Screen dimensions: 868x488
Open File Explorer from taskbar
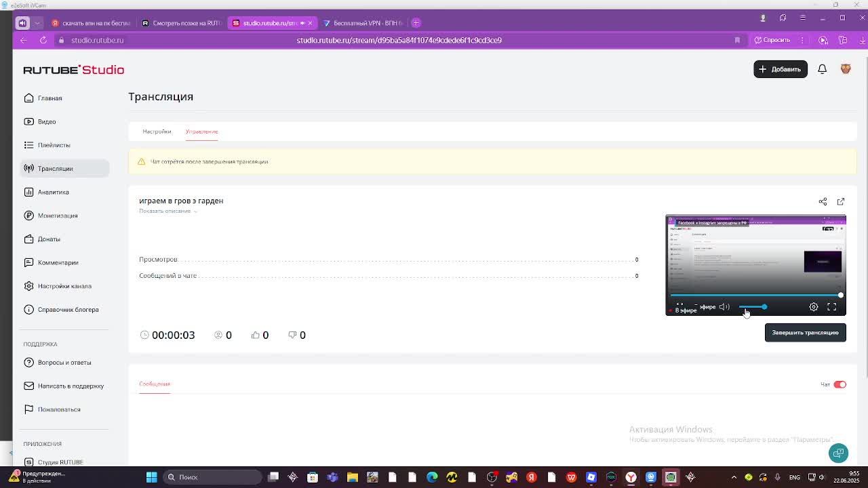pos(353,477)
